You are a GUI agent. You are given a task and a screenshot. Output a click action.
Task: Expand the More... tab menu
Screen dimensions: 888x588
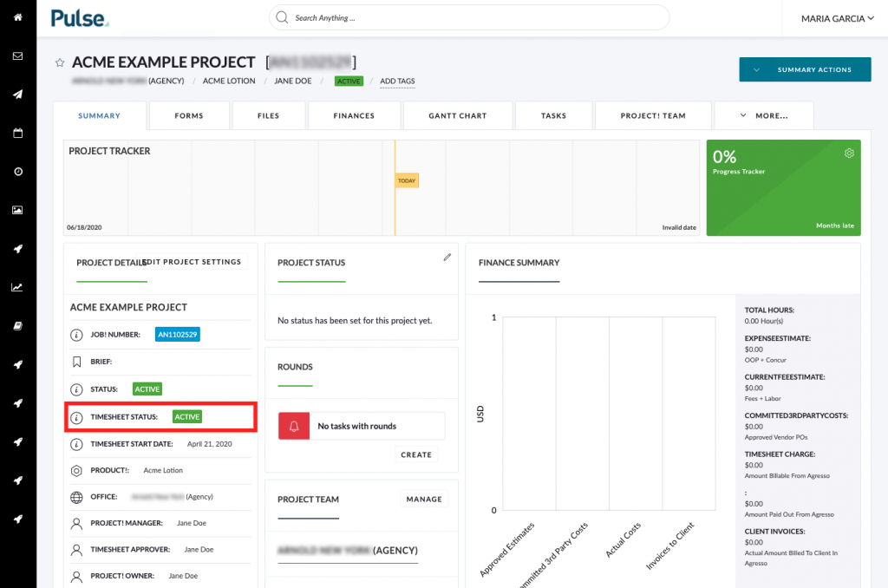[764, 115]
